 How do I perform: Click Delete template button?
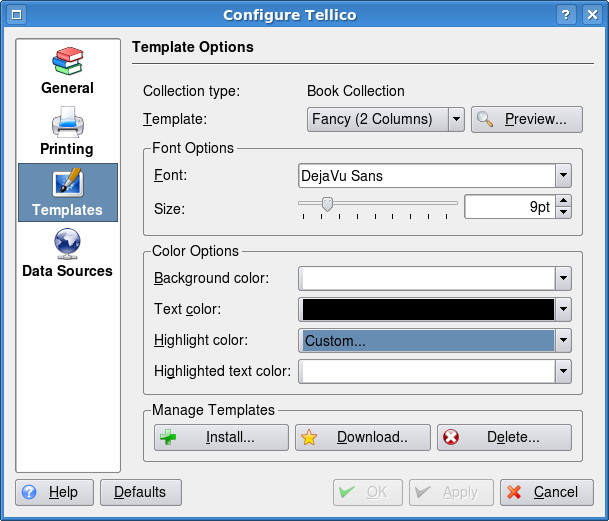pos(504,437)
